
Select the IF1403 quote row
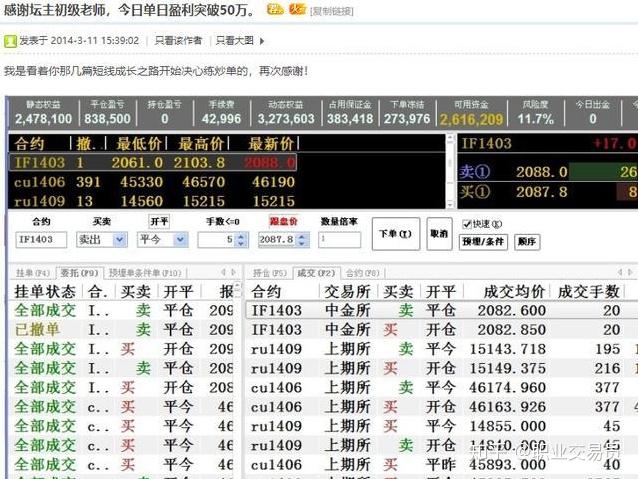153,163
